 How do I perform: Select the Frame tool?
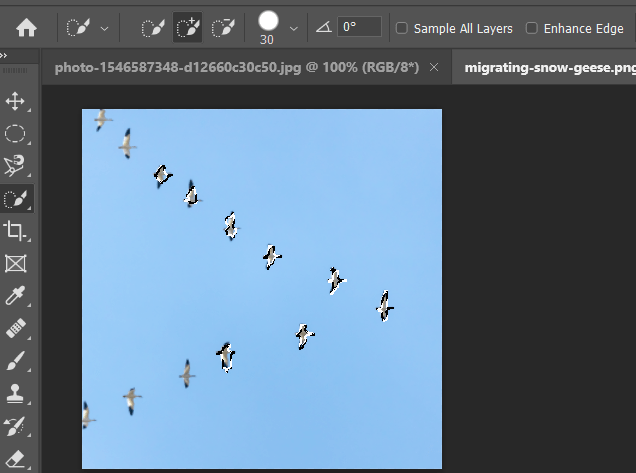[15, 264]
